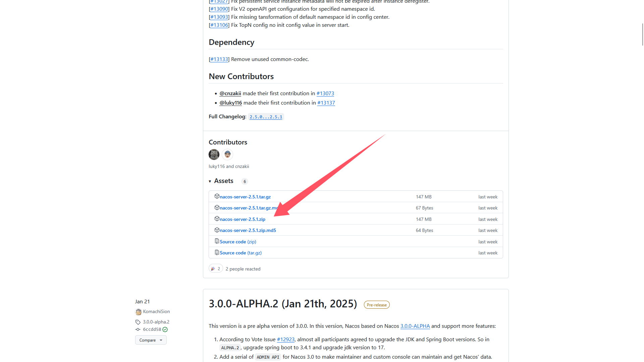
Task: Click 'last week' in nacos-server-2.5.1.zip row
Action: (488, 219)
